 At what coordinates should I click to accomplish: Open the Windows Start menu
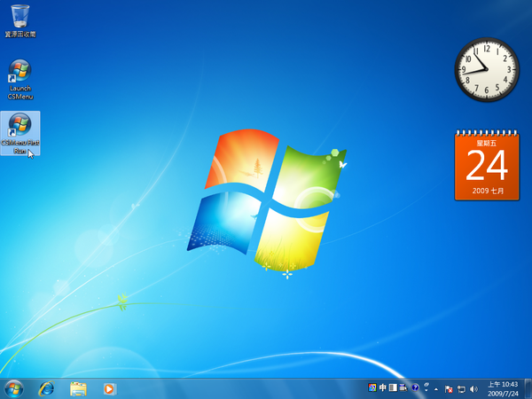pos(13,389)
